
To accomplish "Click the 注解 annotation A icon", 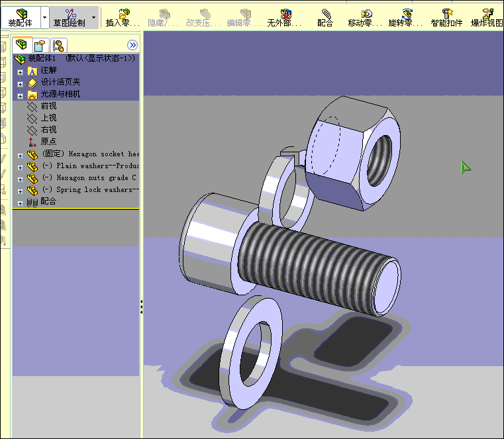I will click(32, 71).
